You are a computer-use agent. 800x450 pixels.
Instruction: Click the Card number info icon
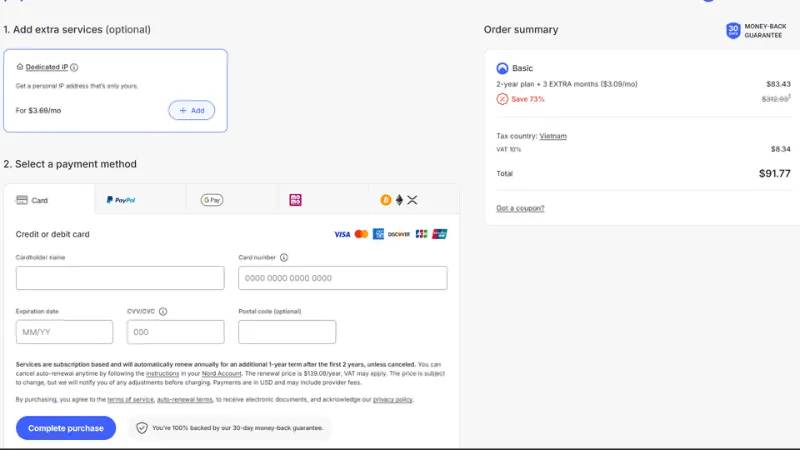tap(284, 258)
